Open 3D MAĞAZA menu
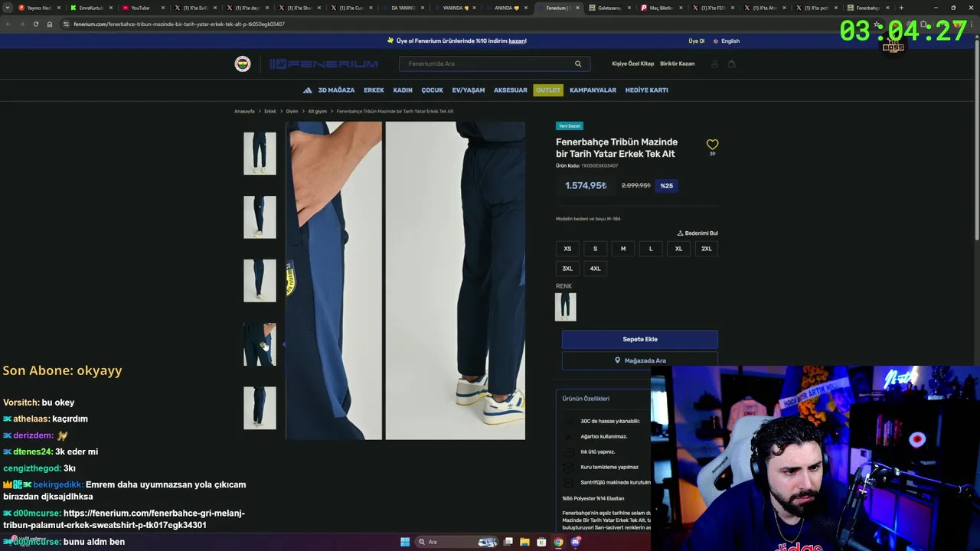Image resolution: width=980 pixels, height=551 pixels. point(336,90)
